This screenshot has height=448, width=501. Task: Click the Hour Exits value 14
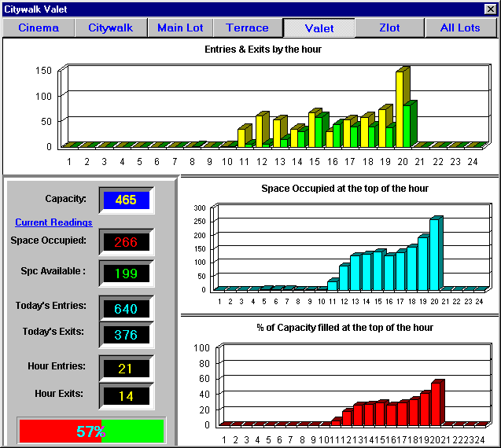126,396
